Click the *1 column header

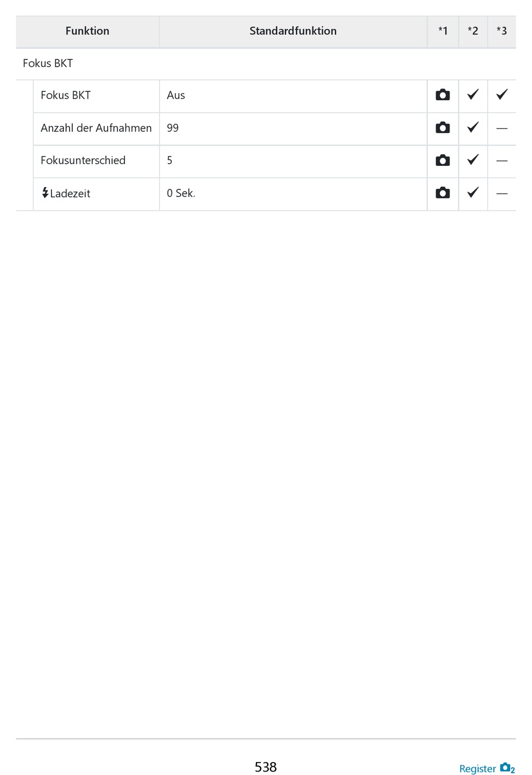tap(443, 31)
